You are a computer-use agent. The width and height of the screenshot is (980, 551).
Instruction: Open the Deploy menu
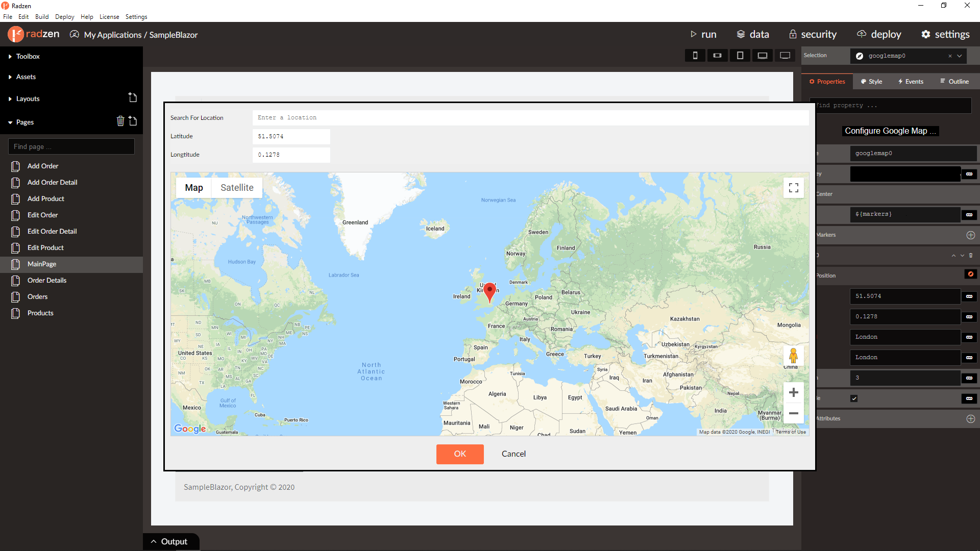coord(65,17)
